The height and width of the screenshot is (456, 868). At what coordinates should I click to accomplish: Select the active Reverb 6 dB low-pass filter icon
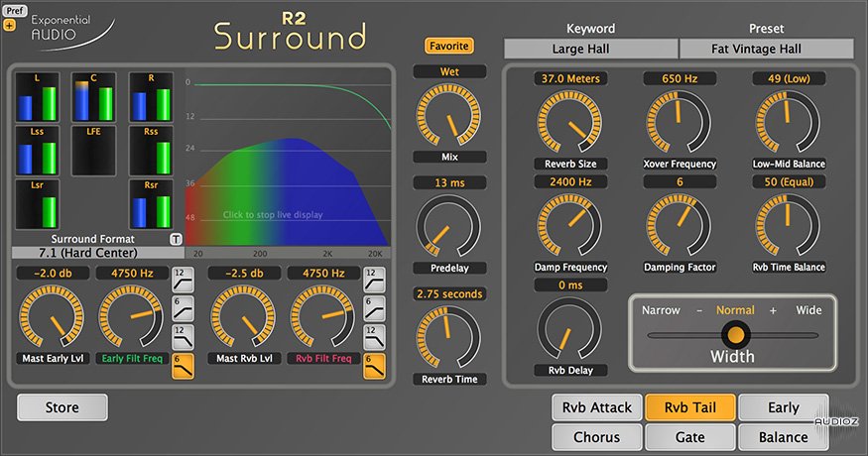pos(374,366)
